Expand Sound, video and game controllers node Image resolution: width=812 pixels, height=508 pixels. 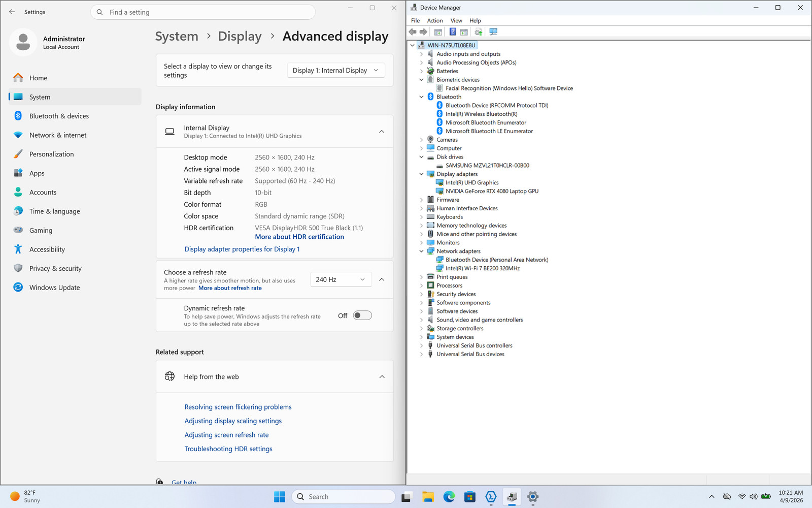pos(421,320)
